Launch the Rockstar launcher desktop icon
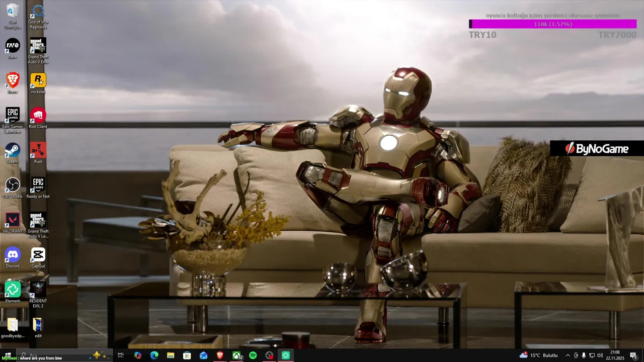The height and width of the screenshot is (362, 644). coord(38,83)
